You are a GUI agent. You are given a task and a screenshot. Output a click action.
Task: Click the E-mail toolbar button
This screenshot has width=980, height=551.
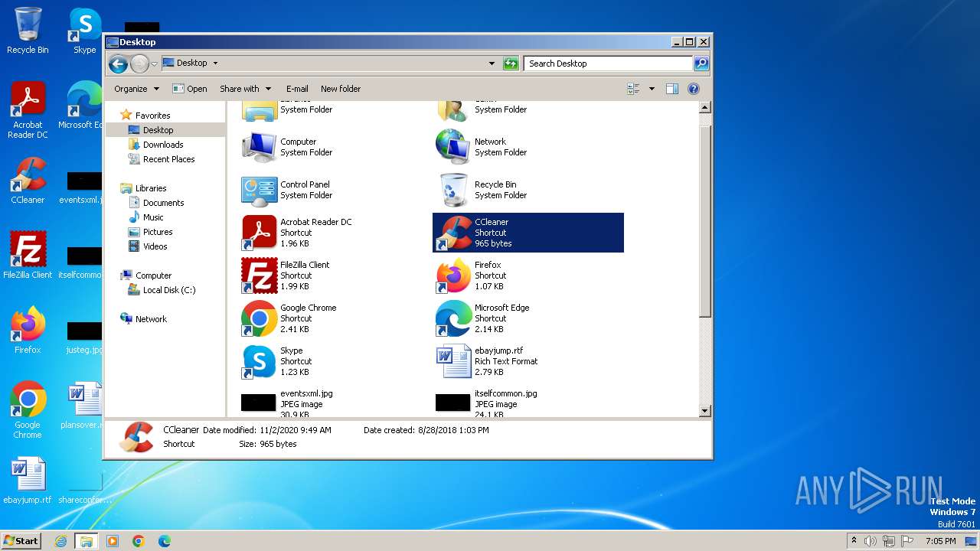[297, 89]
